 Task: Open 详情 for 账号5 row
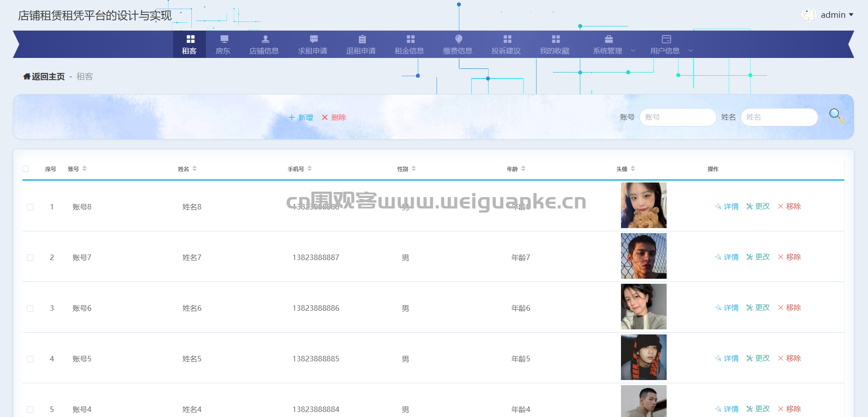[727, 359]
